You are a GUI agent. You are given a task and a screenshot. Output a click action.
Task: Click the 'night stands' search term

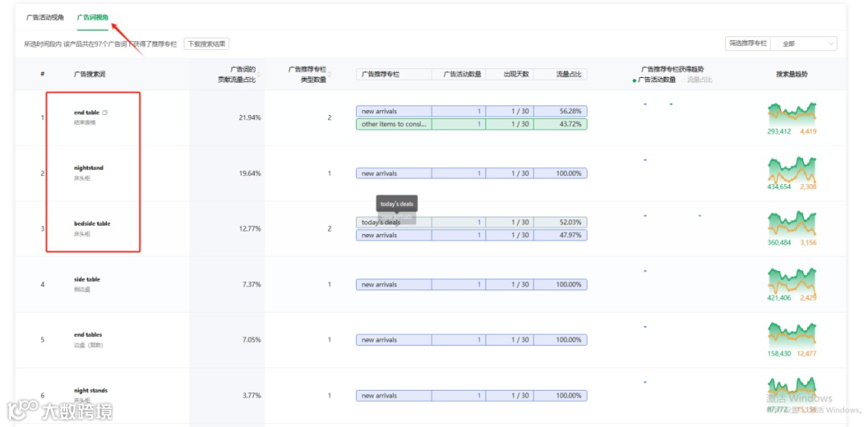[91, 391]
